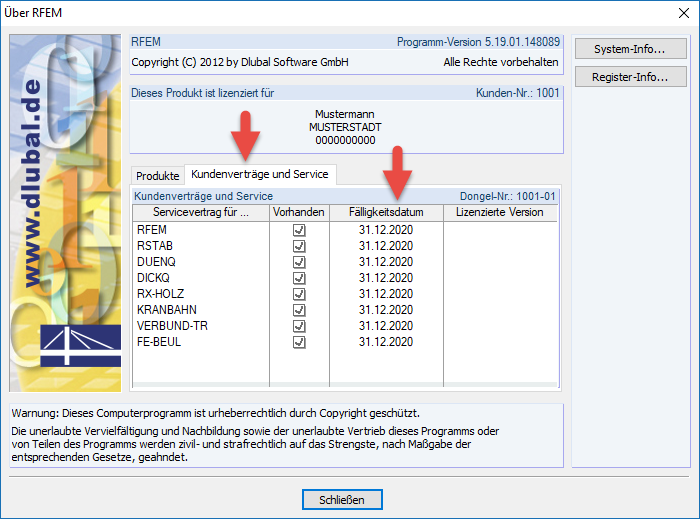Click the 31.12.2020 date in the FE-BEUL row
Screen dimensions: 700x519
(386, 342)
